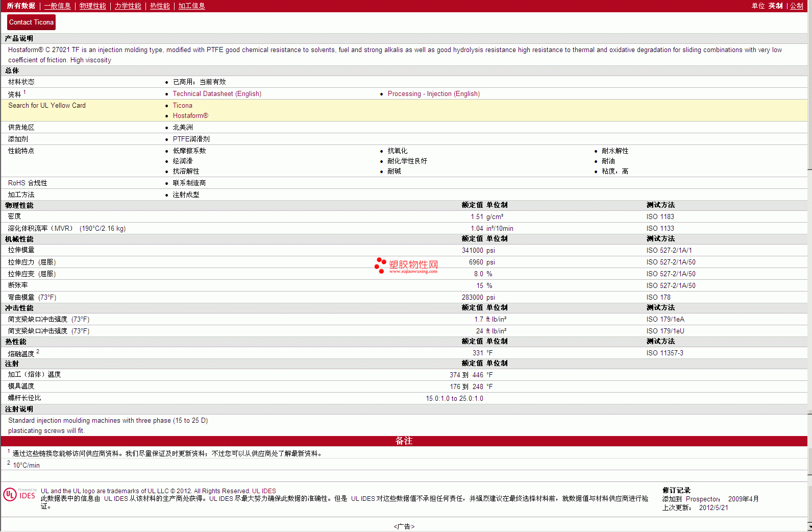Search UL Yellow Card for Hostaform®
The image size is (812, 532).
point(190,116)
